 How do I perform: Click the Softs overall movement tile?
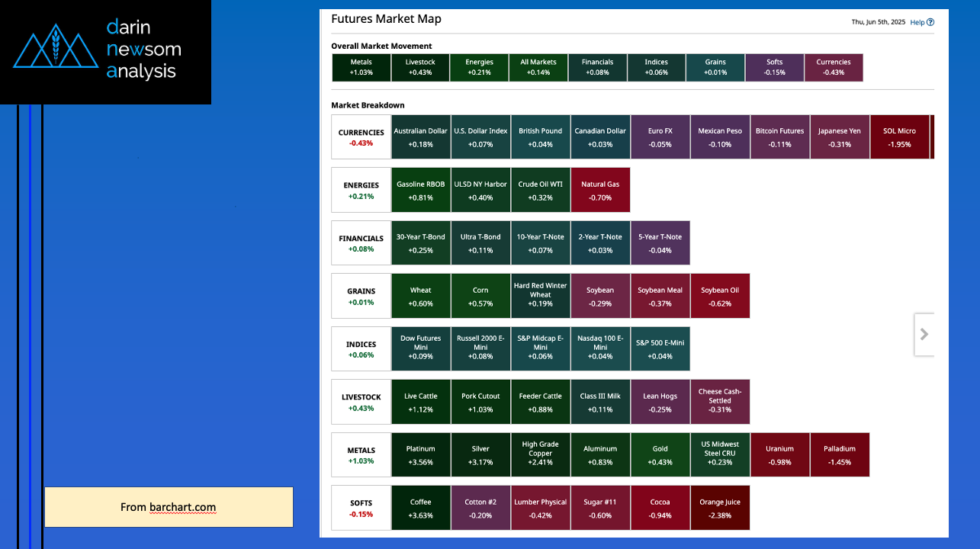[774, 67]
